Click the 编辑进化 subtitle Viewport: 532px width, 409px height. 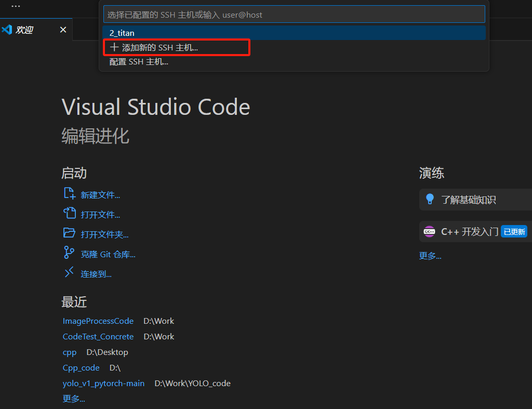pos(95,136)
